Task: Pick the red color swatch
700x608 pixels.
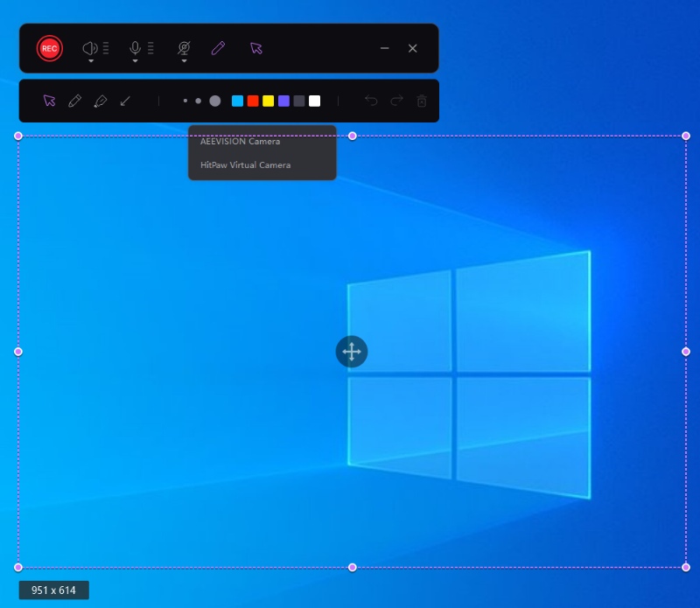Action: point(253,101)
